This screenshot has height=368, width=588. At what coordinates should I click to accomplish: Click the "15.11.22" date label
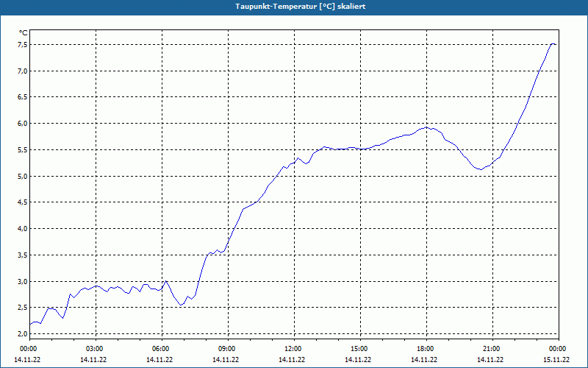pos(556,360)
